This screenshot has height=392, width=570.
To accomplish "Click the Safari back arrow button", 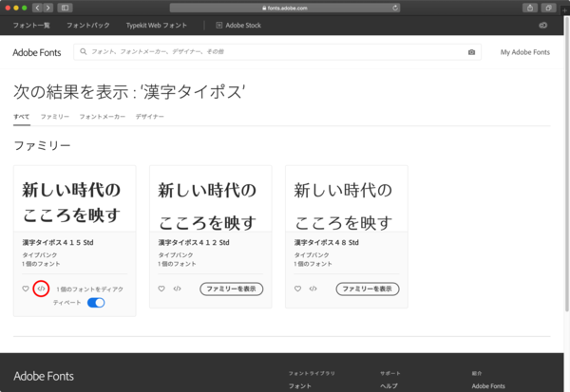I will click(37, 8).
